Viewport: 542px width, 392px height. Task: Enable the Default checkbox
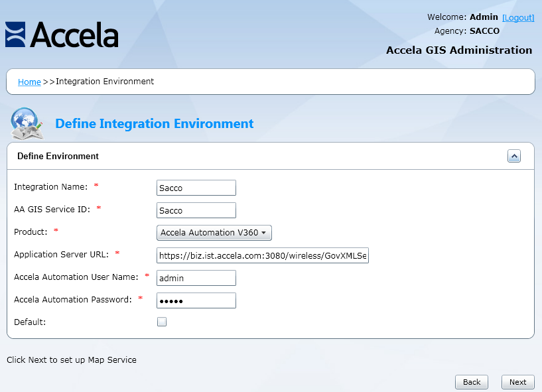pyautogui.click(x=162, y=322)
